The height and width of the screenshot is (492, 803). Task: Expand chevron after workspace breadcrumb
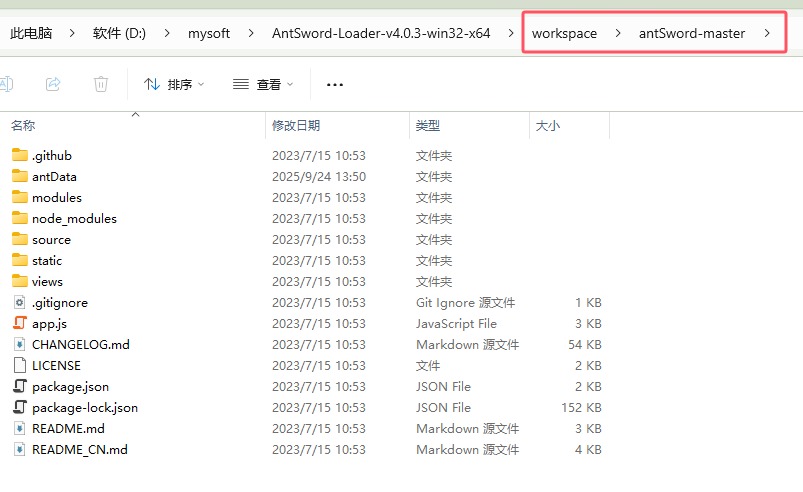(x=618, y=33)
